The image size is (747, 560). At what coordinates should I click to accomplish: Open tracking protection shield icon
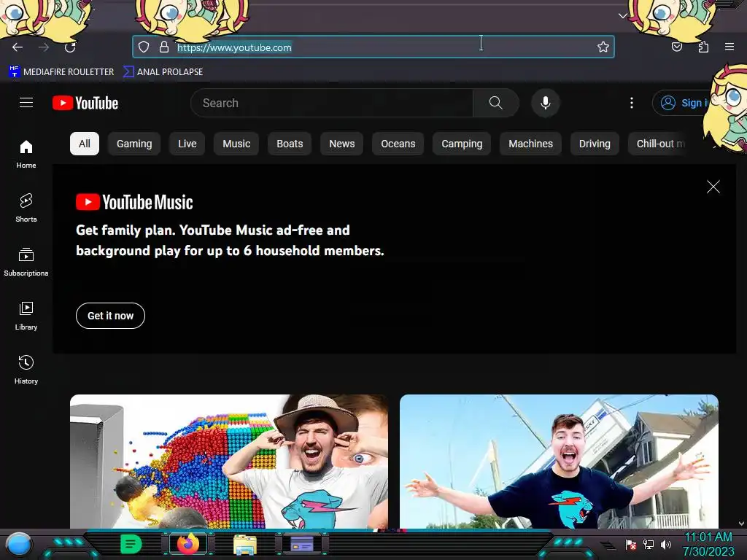click(144, 47)
